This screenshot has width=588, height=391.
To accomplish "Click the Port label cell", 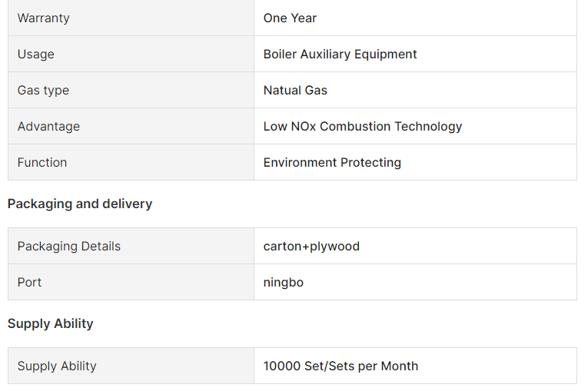I will 30,282.
